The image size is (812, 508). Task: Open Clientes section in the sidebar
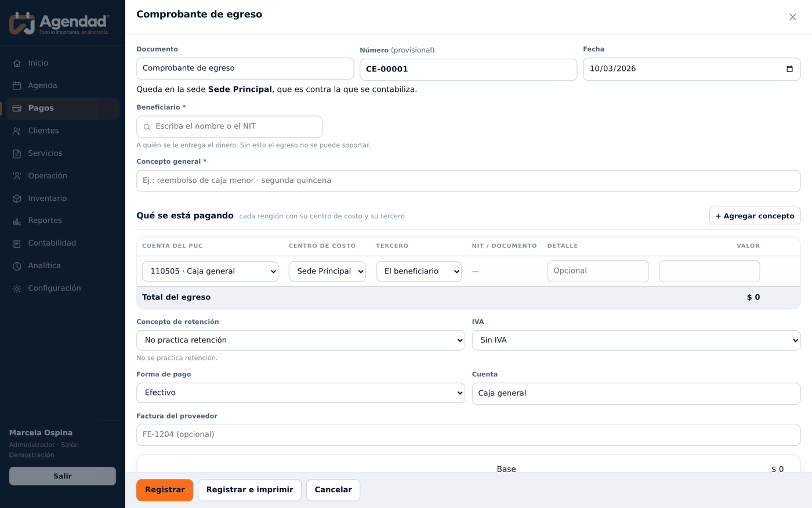click(63, 131)
